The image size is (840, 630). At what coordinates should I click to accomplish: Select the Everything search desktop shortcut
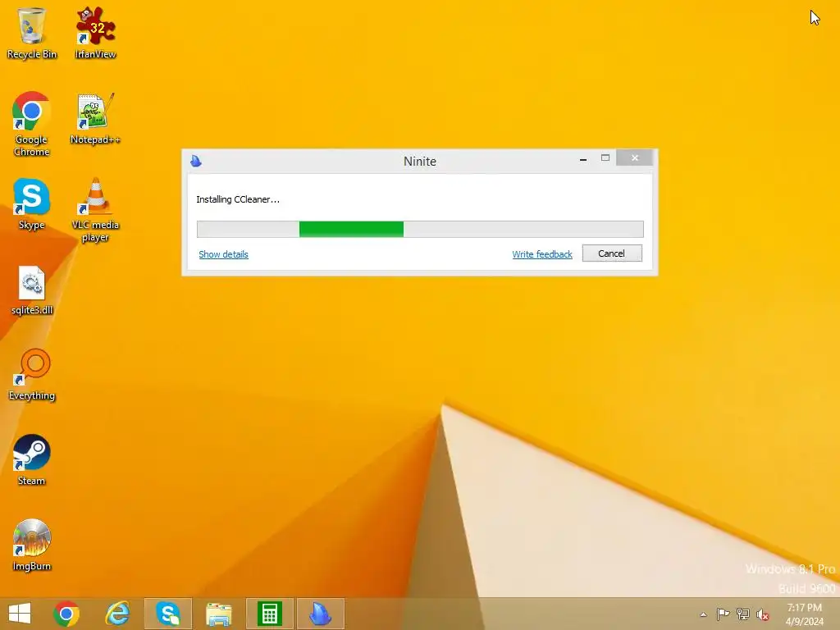click(32, 375)
